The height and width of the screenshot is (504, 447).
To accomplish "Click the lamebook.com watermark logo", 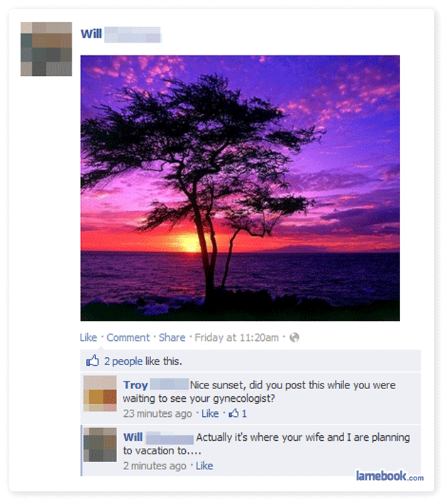I will pos(390,476).
